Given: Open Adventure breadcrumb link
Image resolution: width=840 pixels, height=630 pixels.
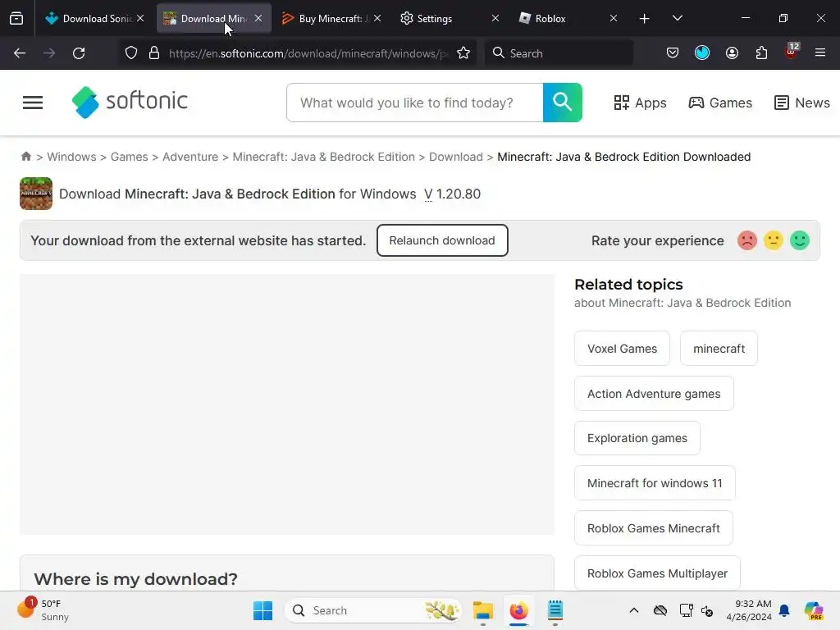Looking at the screenshot, I should click(190, 157).
